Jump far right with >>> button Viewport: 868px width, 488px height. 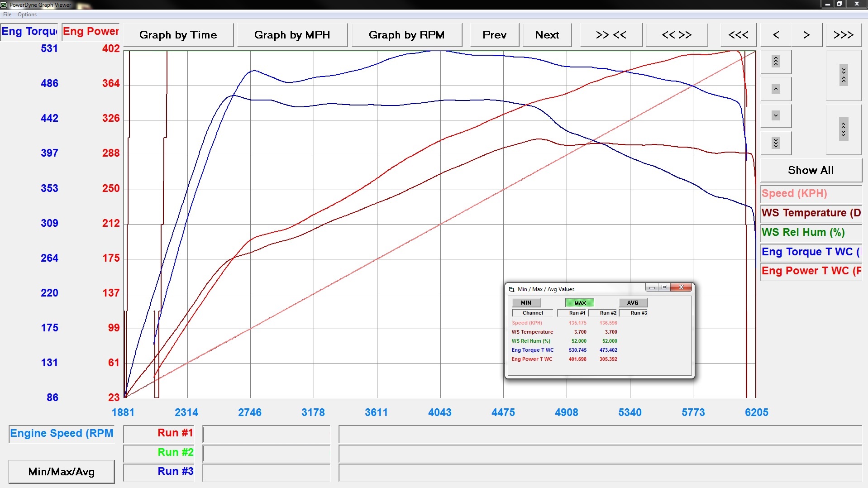coord(844,35)
